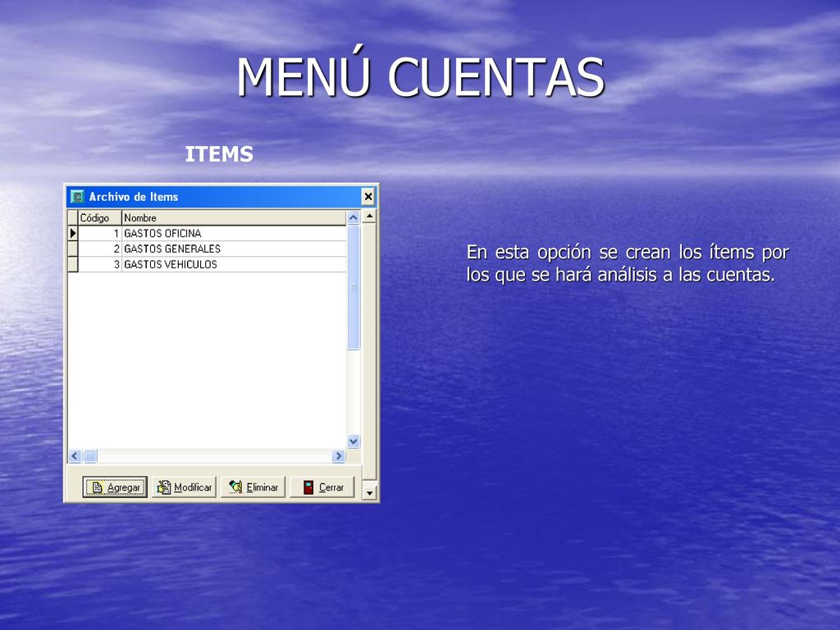
Task: Click the Agregar button
Action: pyautogui.click(x=115, y=487)
